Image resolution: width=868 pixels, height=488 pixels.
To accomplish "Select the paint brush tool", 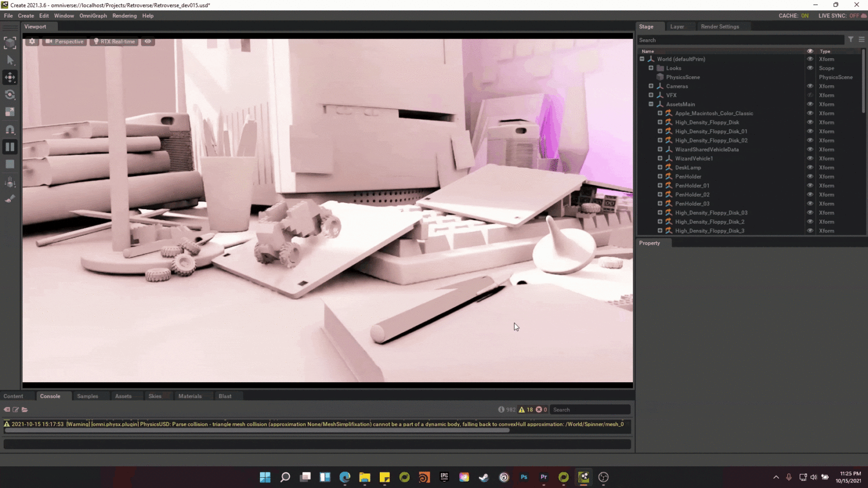I will [10, 199].
